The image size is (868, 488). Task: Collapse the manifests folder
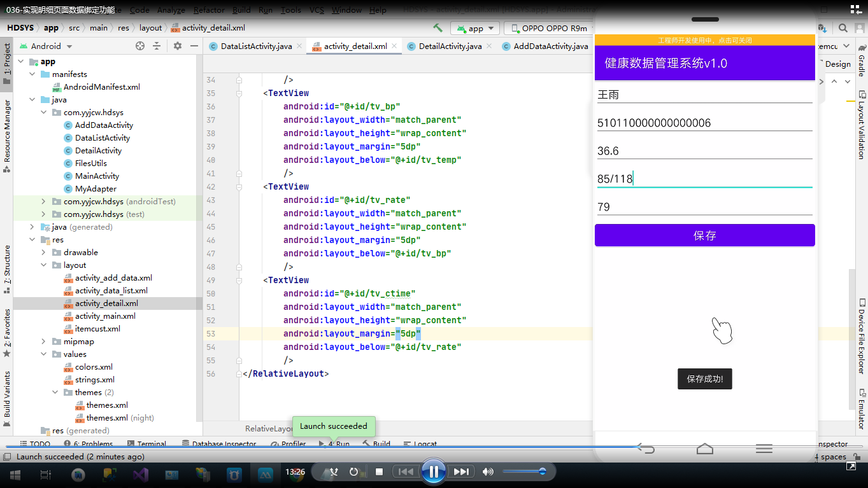click(x=32, y=74)
